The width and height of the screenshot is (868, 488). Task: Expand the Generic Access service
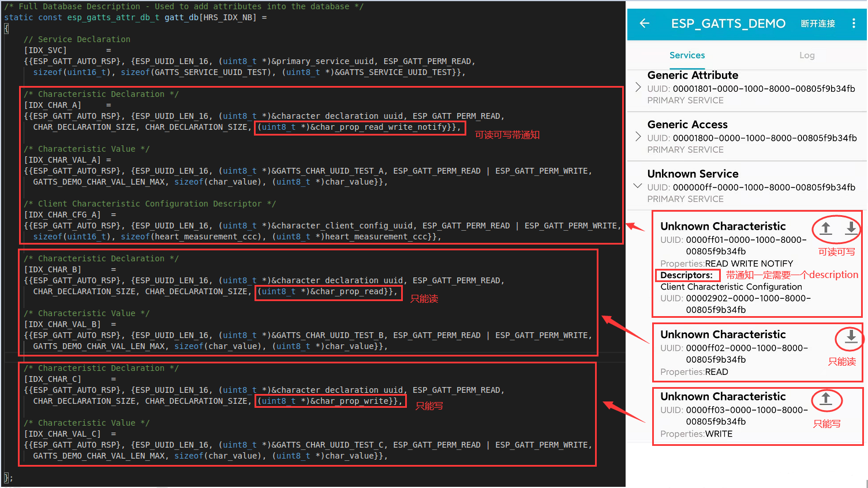click(638, 137)
